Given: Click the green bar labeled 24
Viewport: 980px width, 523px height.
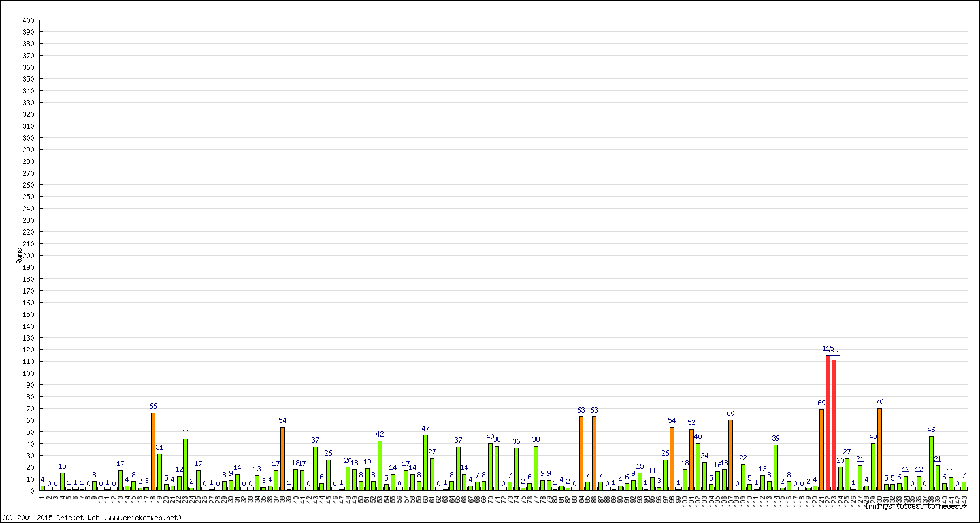Looking at the screenshot, I should 705,476.
